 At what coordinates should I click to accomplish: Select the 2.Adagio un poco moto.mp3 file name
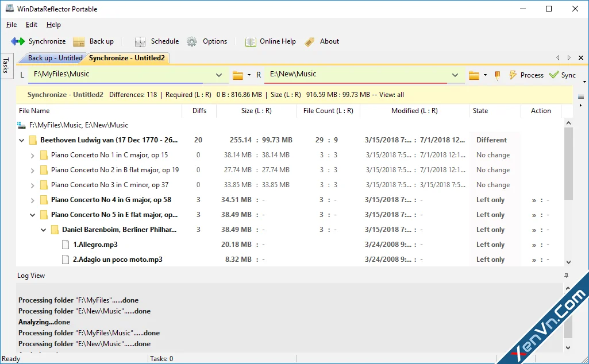118,260
